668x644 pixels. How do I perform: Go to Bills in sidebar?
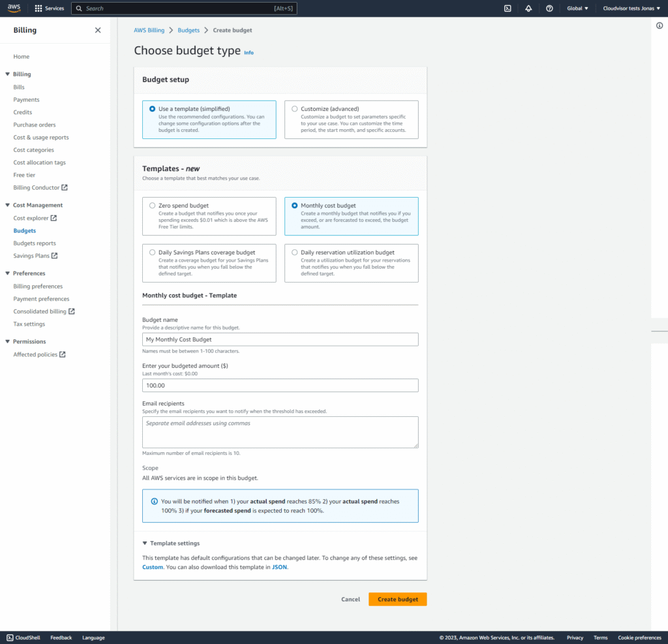tap(19, 87)
